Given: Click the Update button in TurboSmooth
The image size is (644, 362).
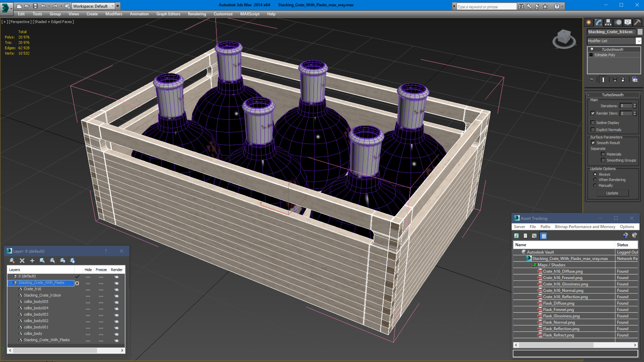Looking at the screenshot, I should pos(612,193).
